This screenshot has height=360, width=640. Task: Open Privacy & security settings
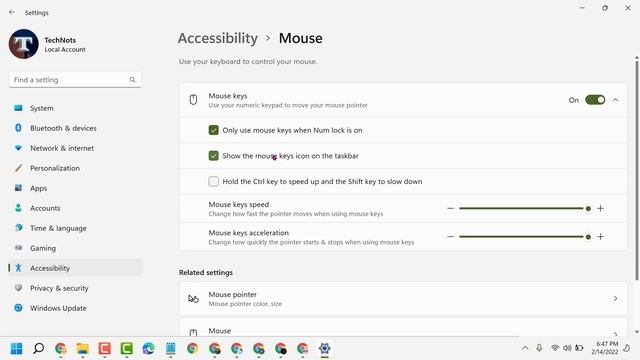click(x=75, y=288)
